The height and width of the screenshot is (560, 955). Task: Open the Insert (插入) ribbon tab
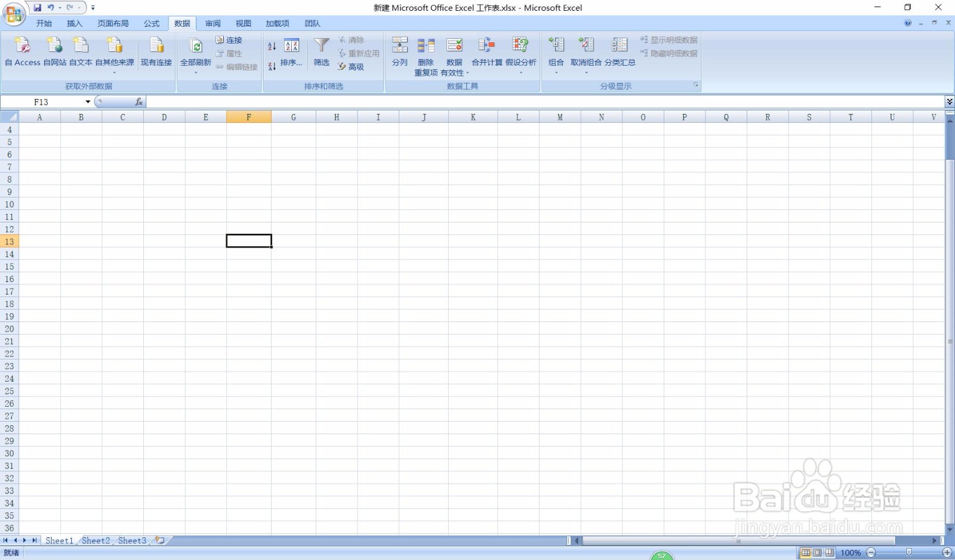75,23
